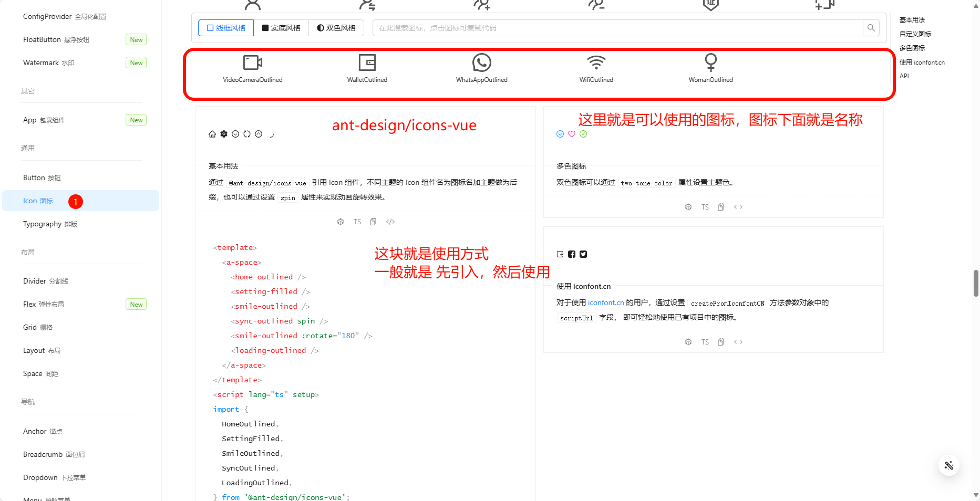
Task: Select the VideoCameraOutlined icon
Action: [253, 68]
